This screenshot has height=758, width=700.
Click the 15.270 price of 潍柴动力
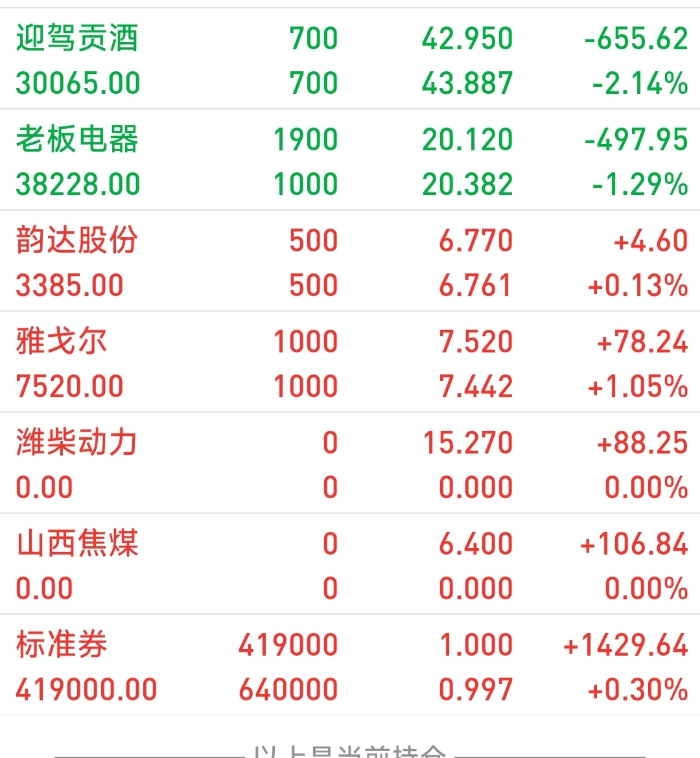467,442
